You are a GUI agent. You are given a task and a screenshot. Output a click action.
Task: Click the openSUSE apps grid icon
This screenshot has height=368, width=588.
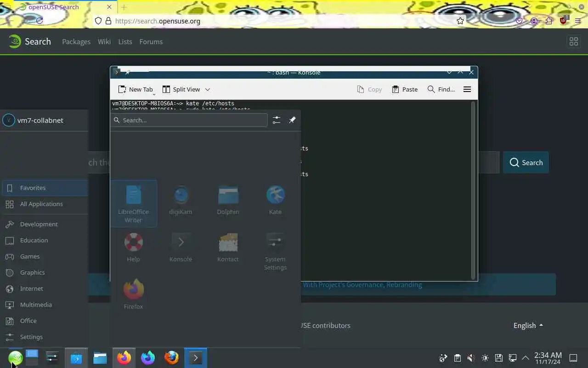pyautogui.click(x=574, y=41)
